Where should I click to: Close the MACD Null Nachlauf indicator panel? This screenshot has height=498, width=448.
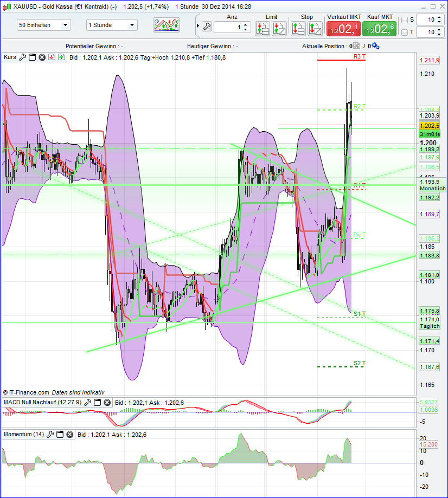[x=107, y=403]
